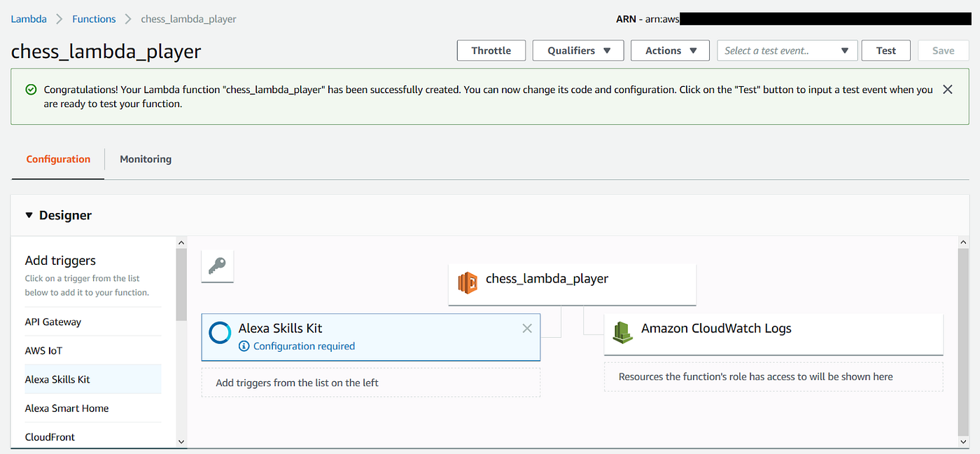Open the Actions dropdown
The height and width of the screenshot is (454, 980).
pos(670,50)
